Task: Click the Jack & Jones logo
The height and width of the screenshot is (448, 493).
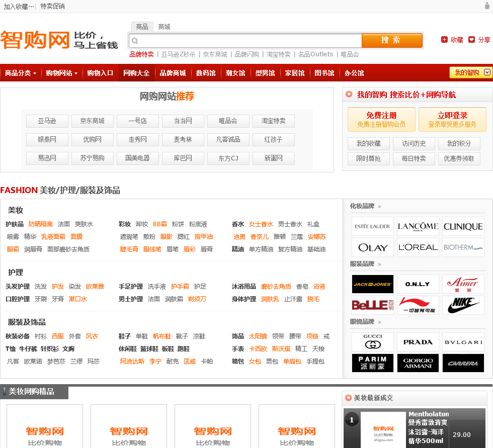Action: [x=372, y=284]
